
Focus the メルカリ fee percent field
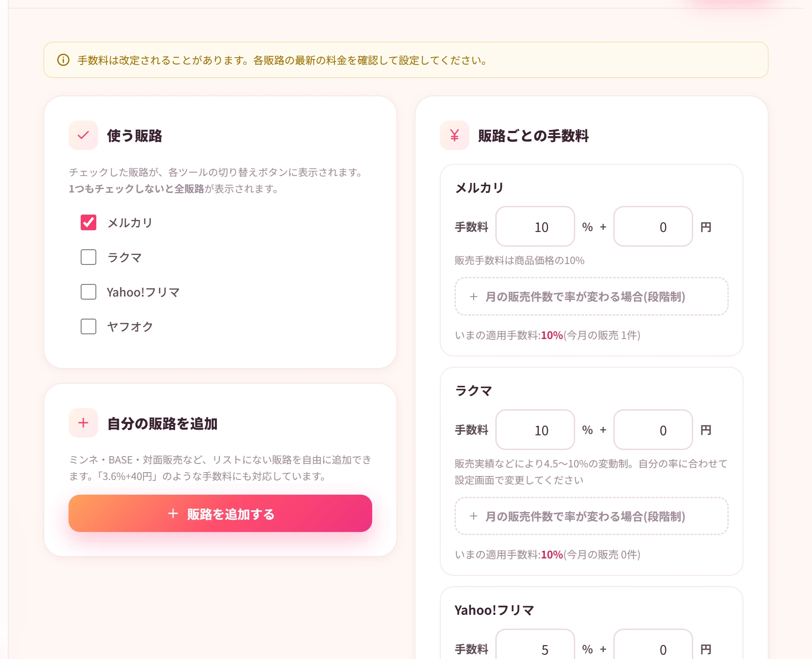click(535, 226)
